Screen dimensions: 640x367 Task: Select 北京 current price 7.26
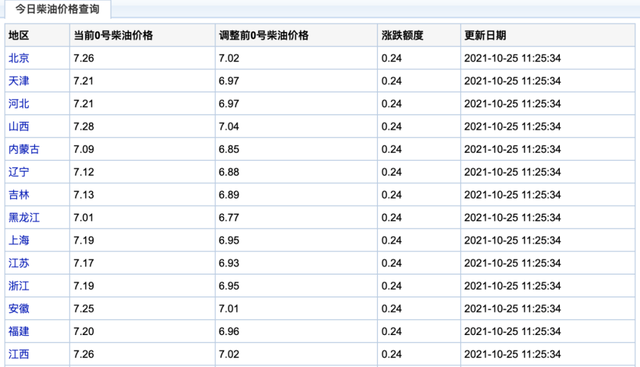84,58
